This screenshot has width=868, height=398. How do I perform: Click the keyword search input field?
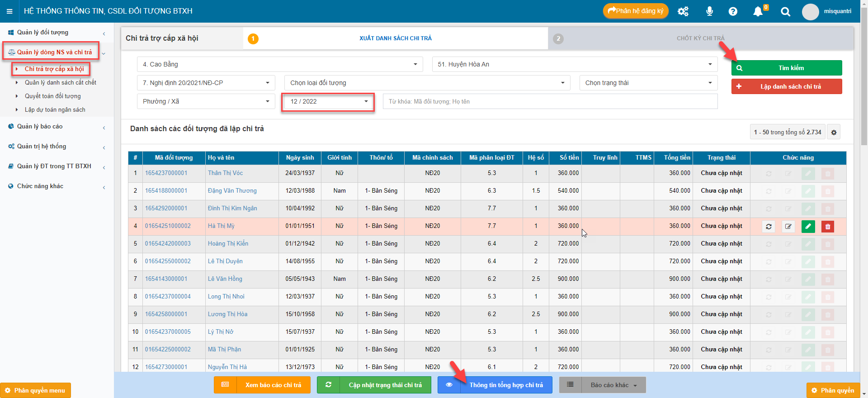point(550,102)
